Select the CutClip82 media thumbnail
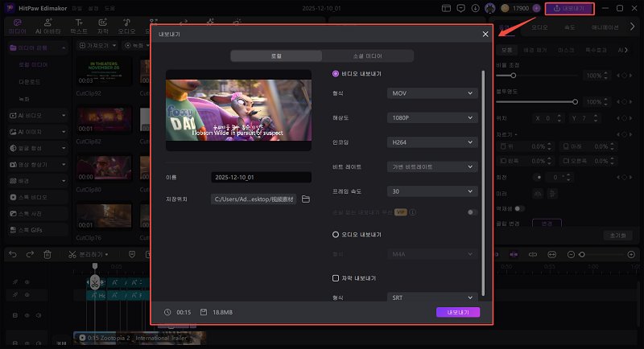The width and height of the screenshot is (644, 349). (x=104, y=120)
